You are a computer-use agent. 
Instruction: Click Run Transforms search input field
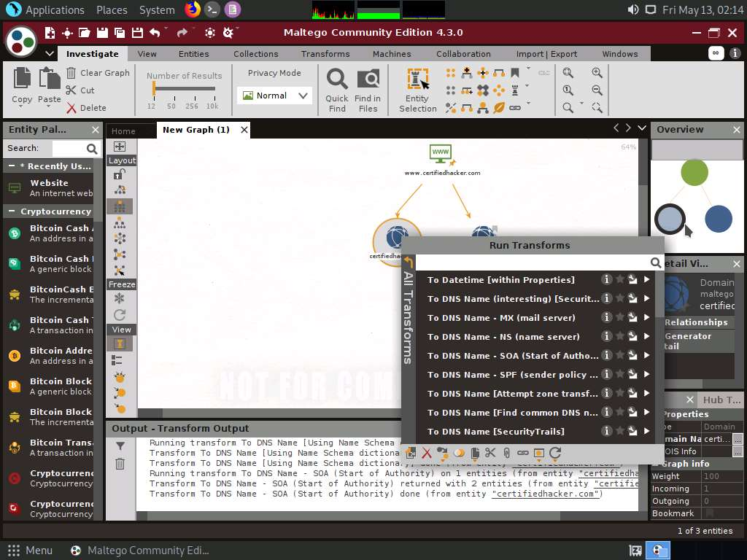point(533,262)
